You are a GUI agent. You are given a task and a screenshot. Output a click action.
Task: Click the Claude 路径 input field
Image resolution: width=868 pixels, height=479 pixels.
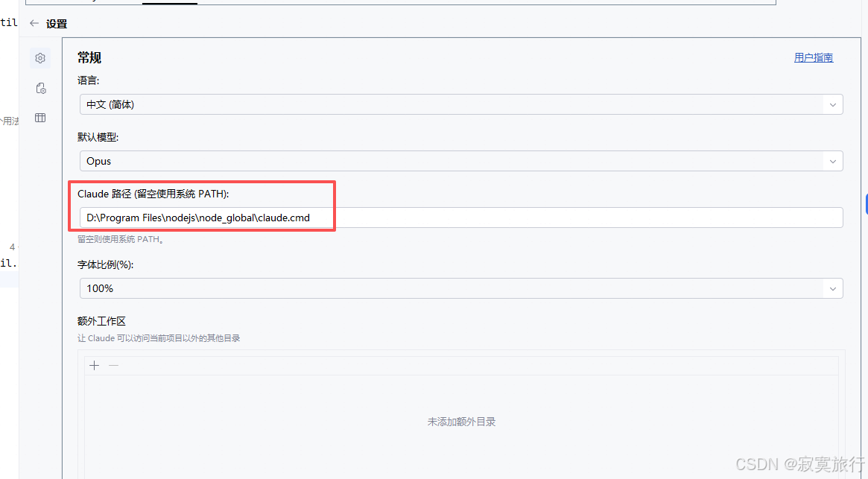(x=461, y=218)
